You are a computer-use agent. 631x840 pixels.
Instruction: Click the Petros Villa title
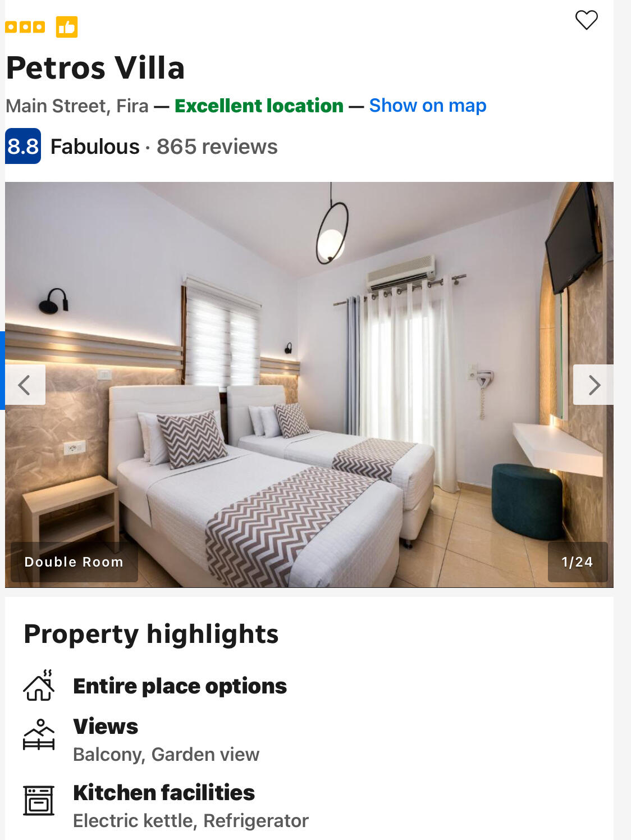click(95, 68)
